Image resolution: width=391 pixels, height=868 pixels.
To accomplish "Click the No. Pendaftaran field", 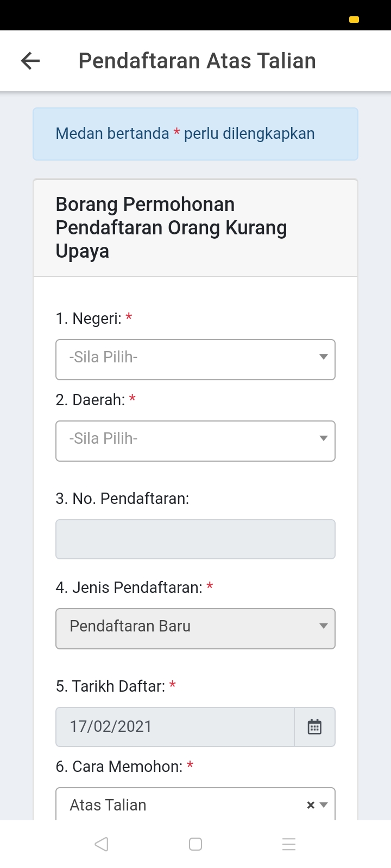I will 195,539.
